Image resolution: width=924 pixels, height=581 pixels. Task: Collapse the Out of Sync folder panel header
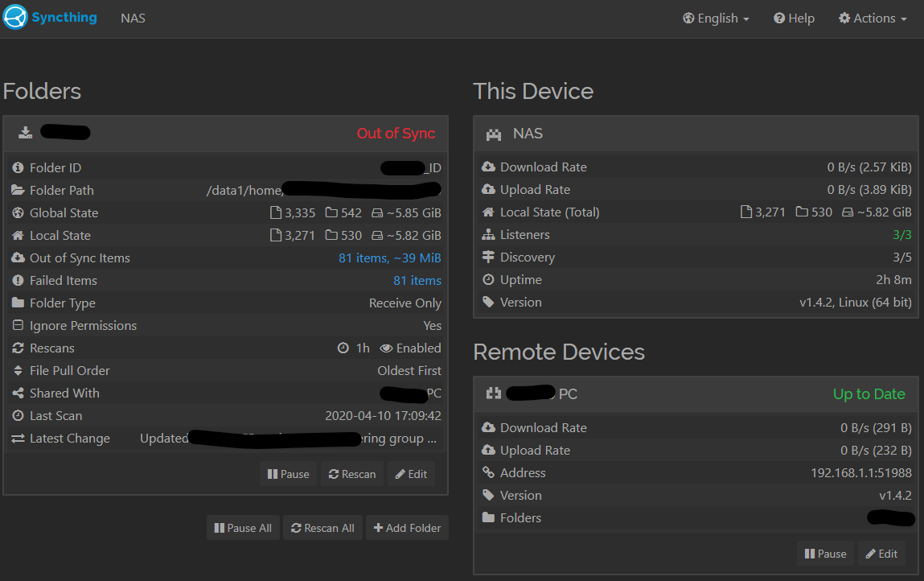coord(226,134)
